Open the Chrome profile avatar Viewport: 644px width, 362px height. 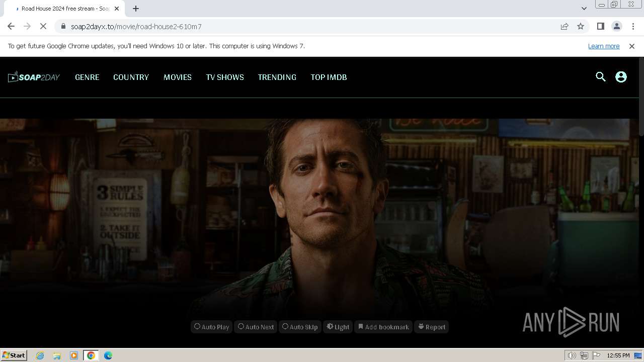point(616,26)
